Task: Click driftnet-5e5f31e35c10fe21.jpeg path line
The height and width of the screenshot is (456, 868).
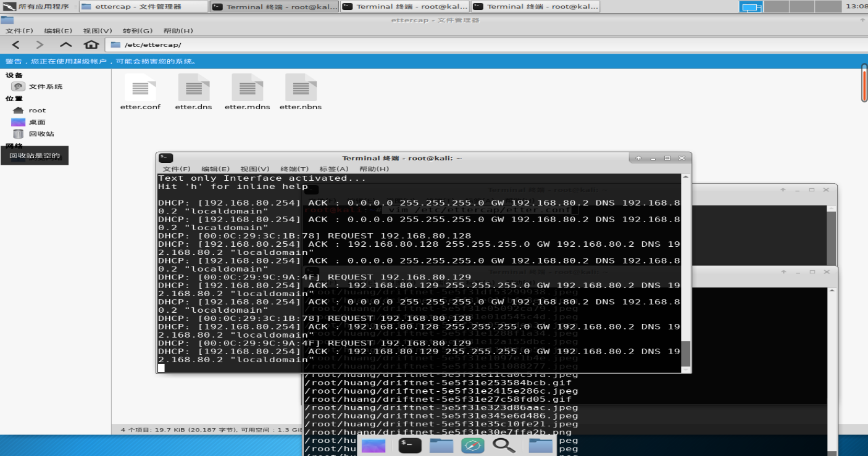Action: tap(441, 424)
